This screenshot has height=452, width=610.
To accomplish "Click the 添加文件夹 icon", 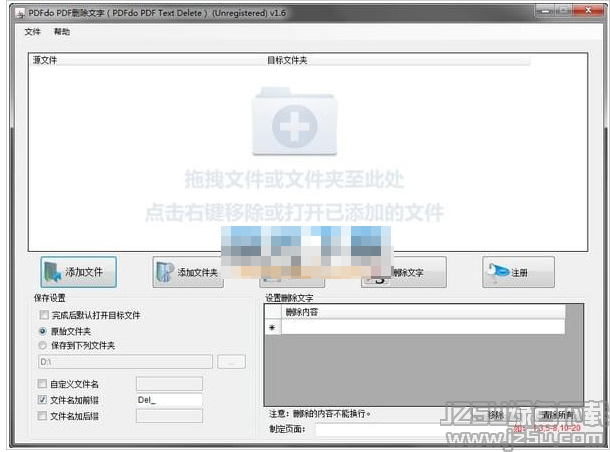I will [x=165, y=272].
